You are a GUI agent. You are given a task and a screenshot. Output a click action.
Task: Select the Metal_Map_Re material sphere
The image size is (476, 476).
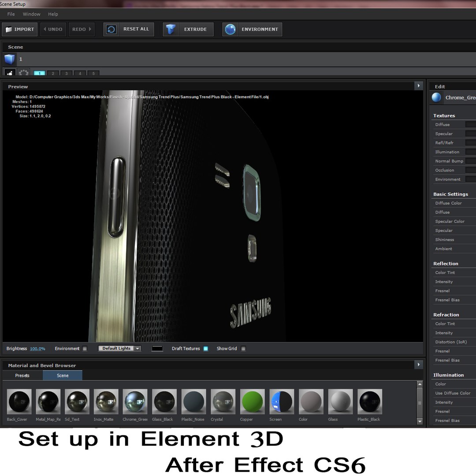tap(48, 402)
